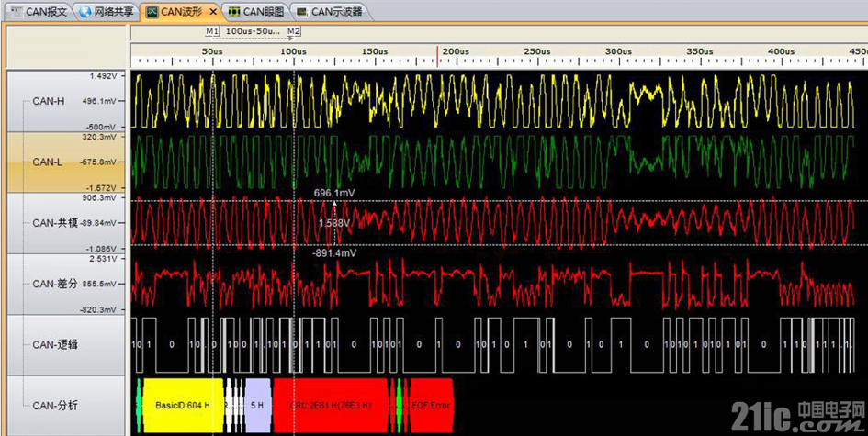The width and height of the screenshot is (868, 436).
Task: Click the 100us-50u... marker interval label
Action: [253, 31]
